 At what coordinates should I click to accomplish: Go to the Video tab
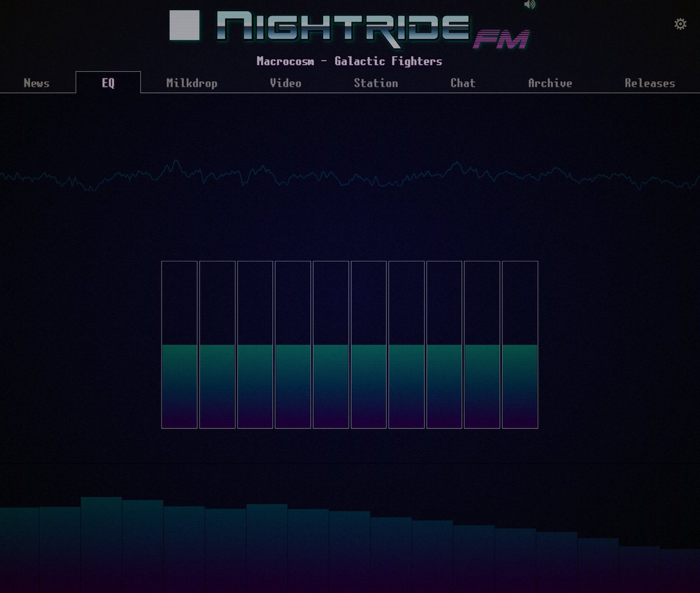pyautogui.click(x=286, y=83)
